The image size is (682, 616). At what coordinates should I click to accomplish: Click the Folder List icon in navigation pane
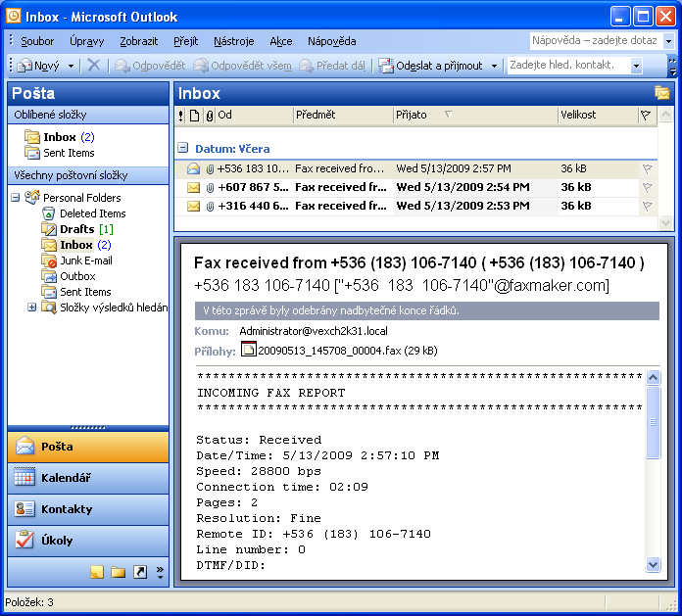[118, 572]
